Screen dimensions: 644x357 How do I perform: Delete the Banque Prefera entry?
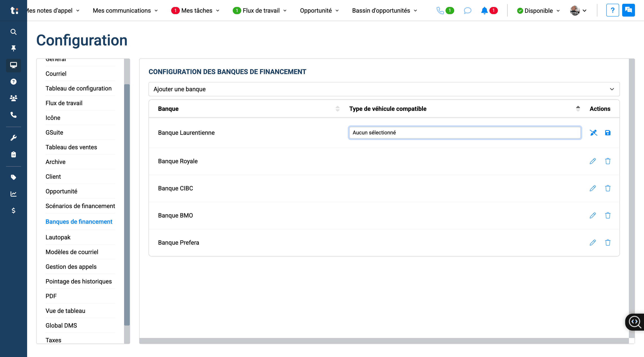608,243
